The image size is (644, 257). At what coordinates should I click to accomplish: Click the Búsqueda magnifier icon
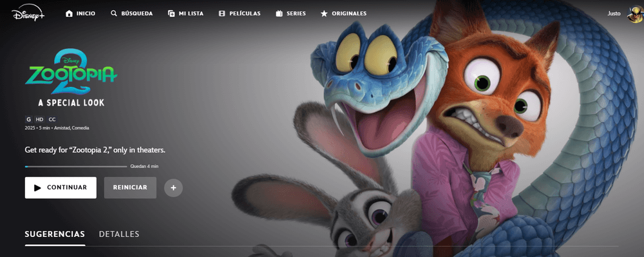pos(114,14)
